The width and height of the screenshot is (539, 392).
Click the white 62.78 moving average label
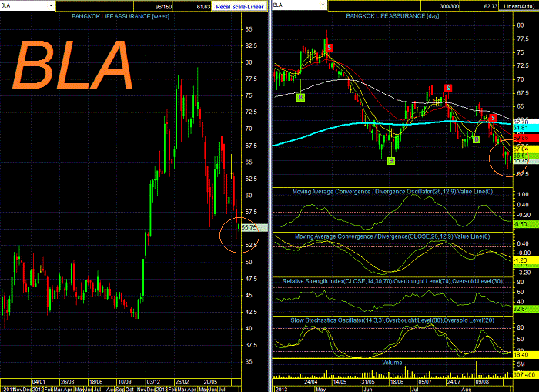525,122
